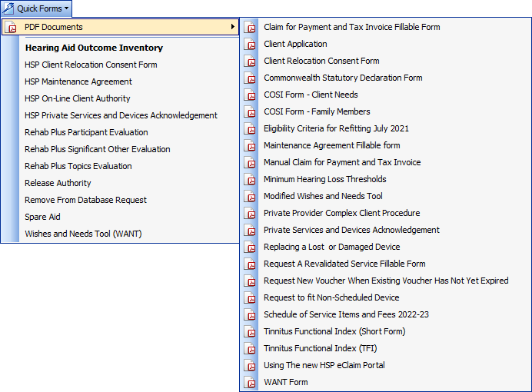Select HSP Client Relocation Consent Form
This screenshot has width=532, height=392.
point(91,65)
